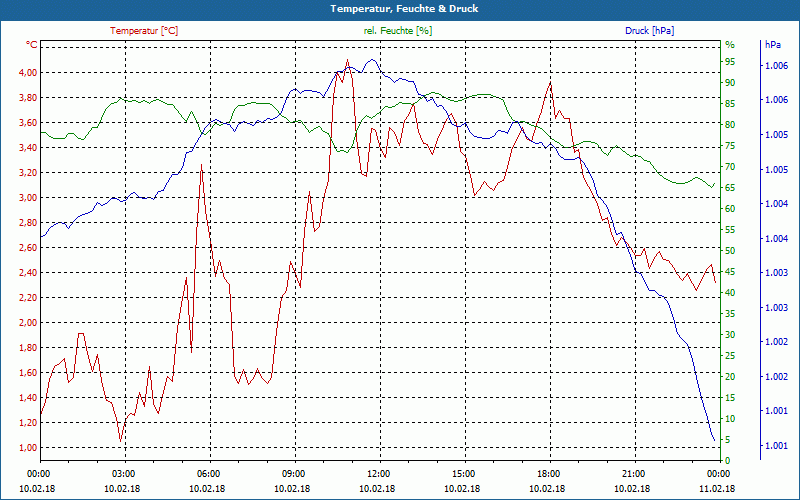The height and width of the screenshot is (500, 800).
Task: Click the '30' value on the humidity axis
Action: click(730, 335)
